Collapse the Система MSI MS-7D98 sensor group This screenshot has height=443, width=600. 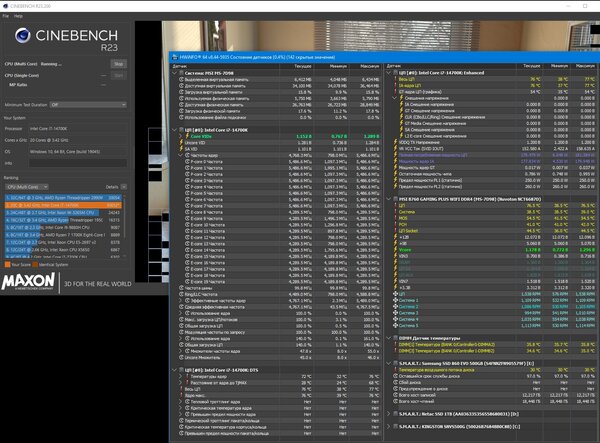point(175,73)
